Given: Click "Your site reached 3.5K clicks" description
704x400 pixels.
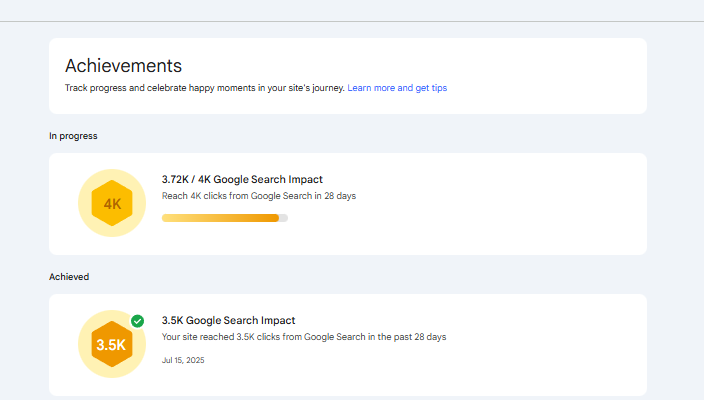Looking at the screenshot, I should click(x=303, y=337).
